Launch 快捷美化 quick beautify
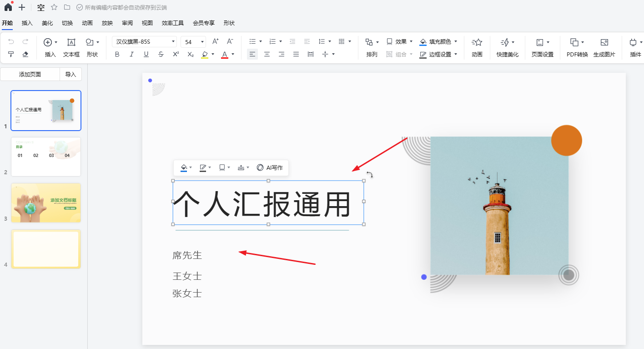Image resolution: width=644 pixels, height=349 pixels. click(507, 47)
